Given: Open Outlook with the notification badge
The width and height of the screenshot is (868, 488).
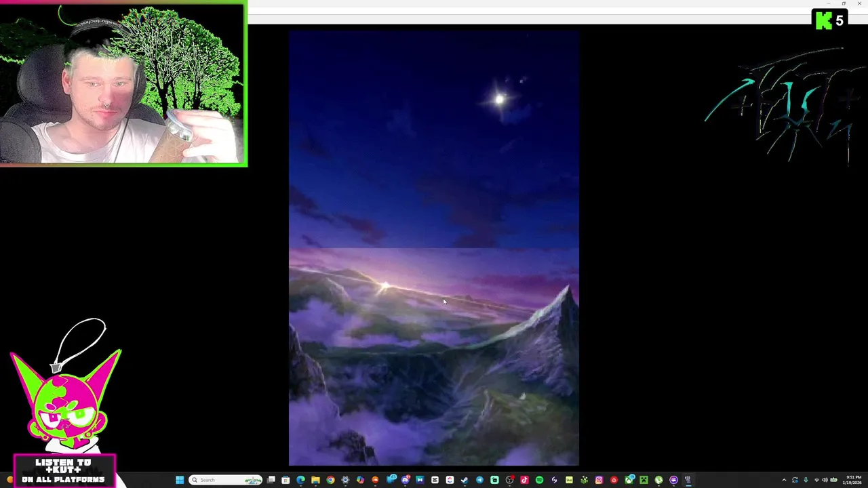Looking at the screenshot, I should [x=391, y=480].
